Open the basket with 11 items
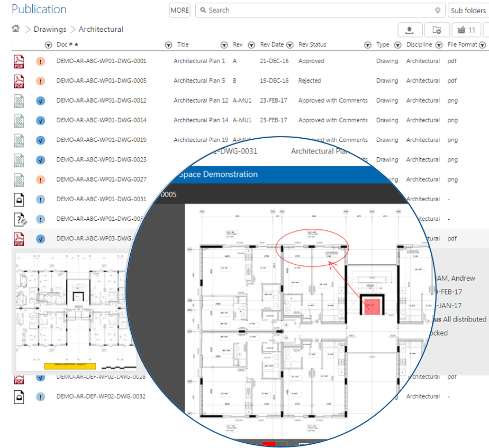489x448 pixels. [466, 30]
